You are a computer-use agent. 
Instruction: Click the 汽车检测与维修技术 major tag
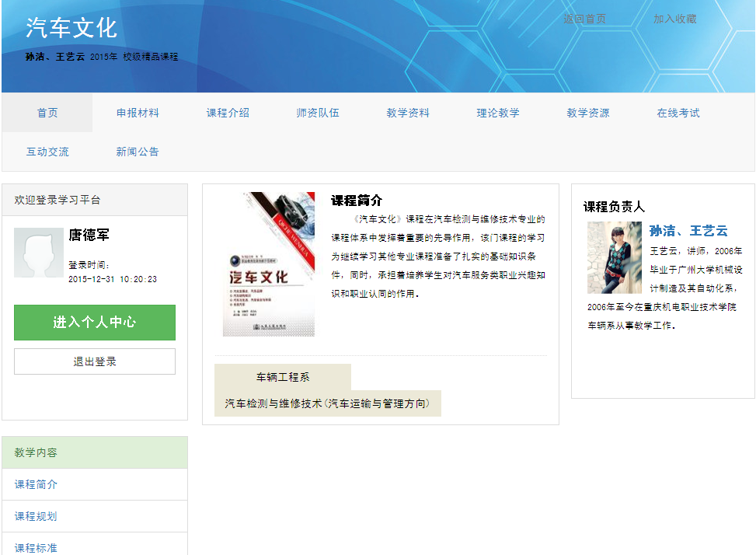click(x=327, y=403)
